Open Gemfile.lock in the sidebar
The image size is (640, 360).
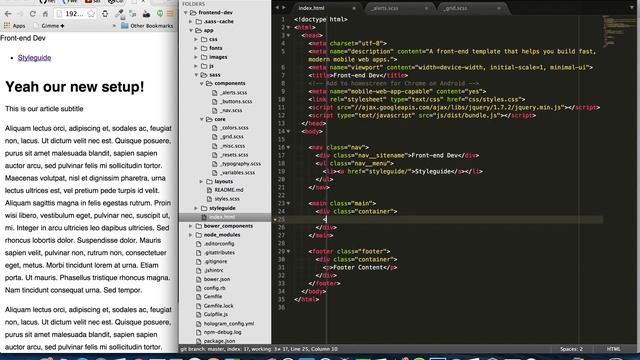(218, 306)
